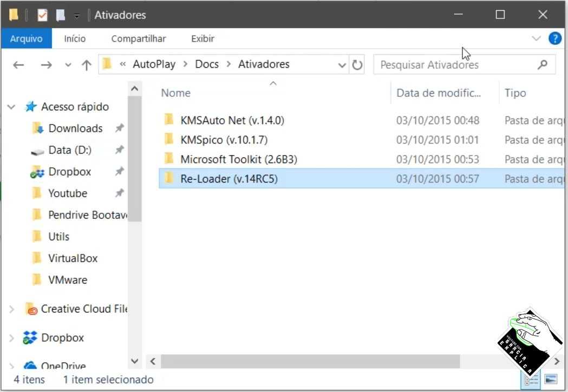
Task: Click the left arrow of horizontal scrollbar
Action: click(x=153, y=361)
